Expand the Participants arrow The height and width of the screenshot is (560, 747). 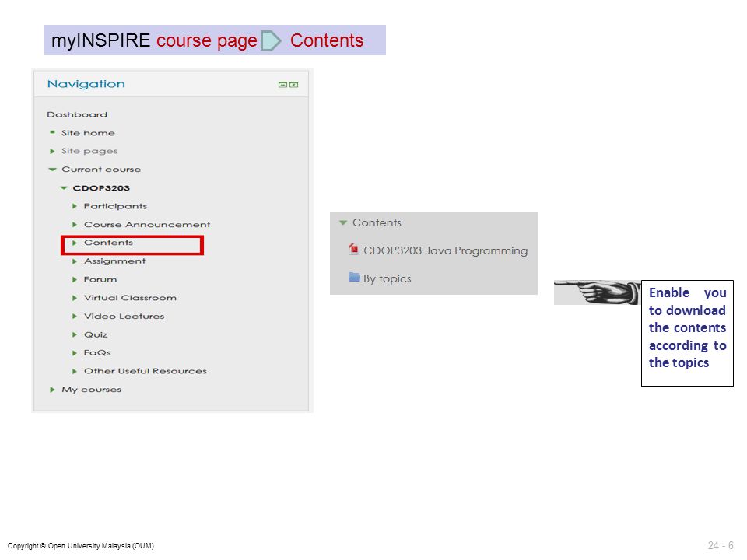coord(75,206)
